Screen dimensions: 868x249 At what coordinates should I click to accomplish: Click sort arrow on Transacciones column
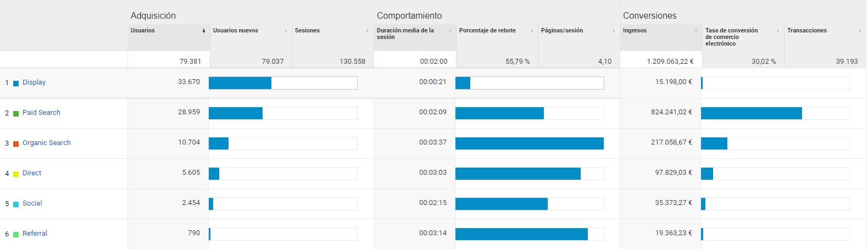(x=860, y=31)
